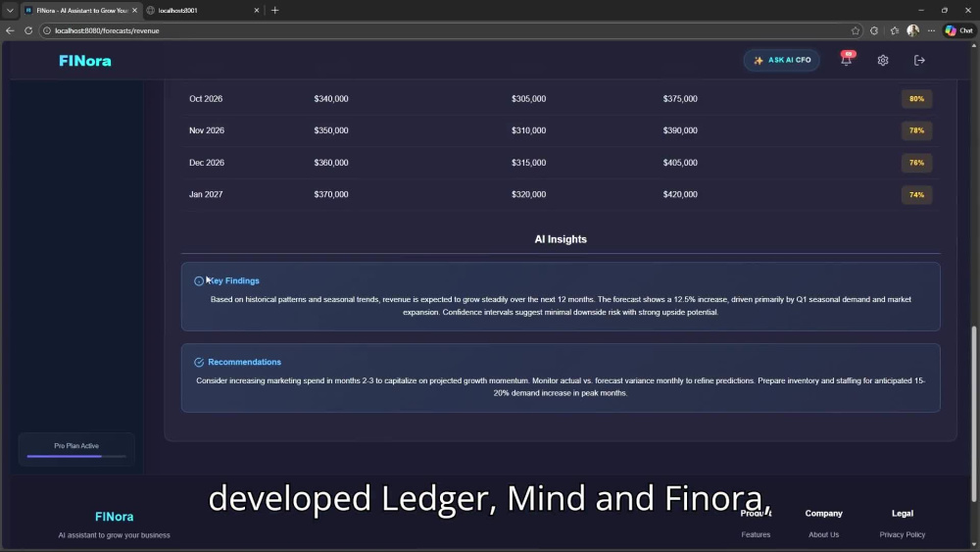Image resolution: width=980 pixels, height=552 pixels.
Task: Close the FINora browser tab
Action: click(x=134, y=11)
